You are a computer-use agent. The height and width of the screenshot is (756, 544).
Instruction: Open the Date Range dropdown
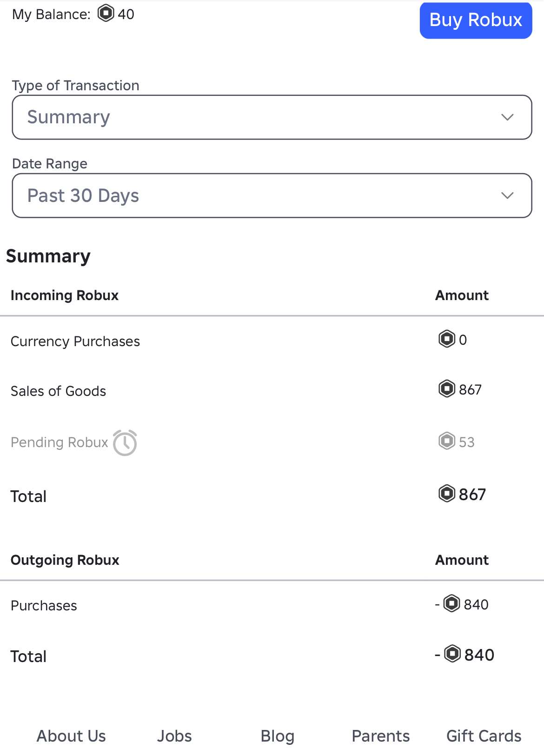[x=272, y=195]
